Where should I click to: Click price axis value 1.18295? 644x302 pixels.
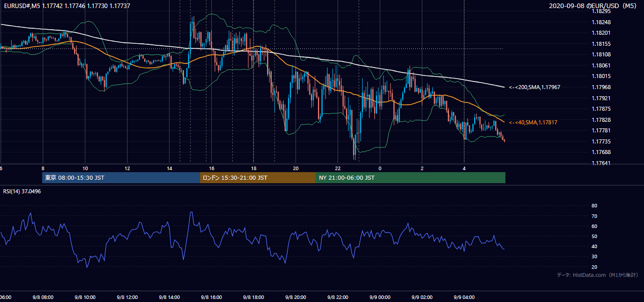coord(601,11)
